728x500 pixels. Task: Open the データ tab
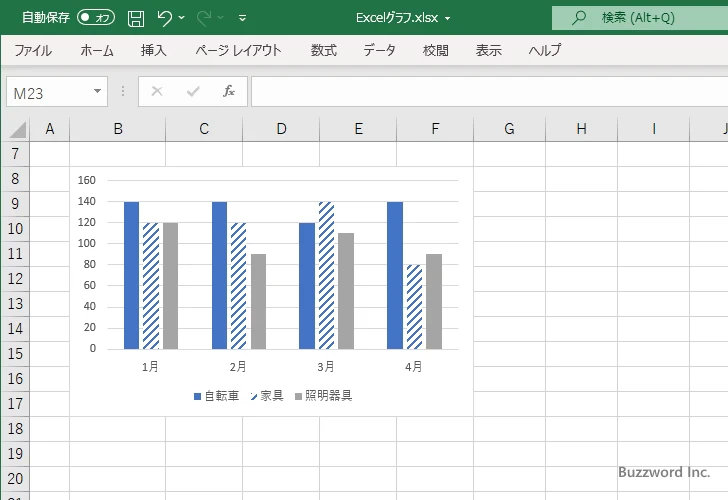[x=379, y=50]
